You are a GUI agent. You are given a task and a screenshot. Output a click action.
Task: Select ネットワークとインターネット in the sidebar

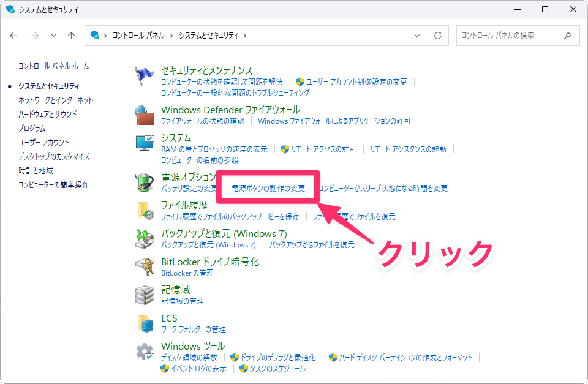click(56, 100)
